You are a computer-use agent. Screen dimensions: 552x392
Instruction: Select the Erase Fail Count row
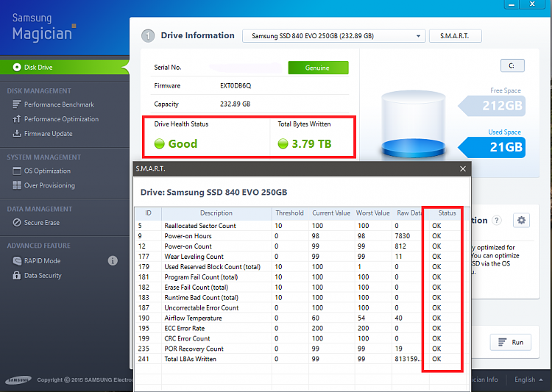coord(302,287)
